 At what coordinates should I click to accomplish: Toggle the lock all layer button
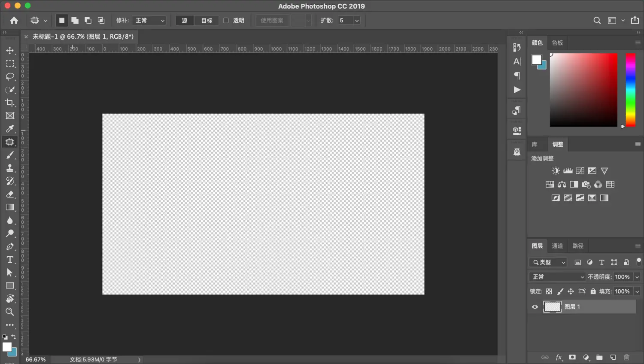(593, 291)
